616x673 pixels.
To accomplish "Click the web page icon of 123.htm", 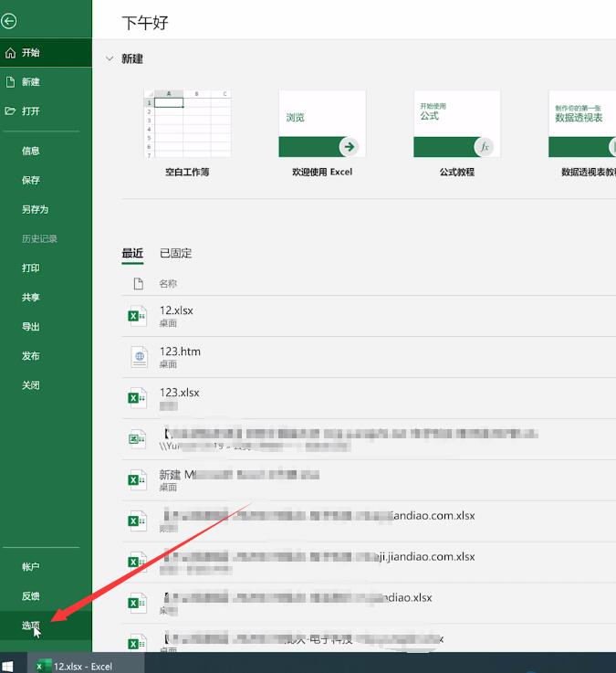I will [140, 357].
